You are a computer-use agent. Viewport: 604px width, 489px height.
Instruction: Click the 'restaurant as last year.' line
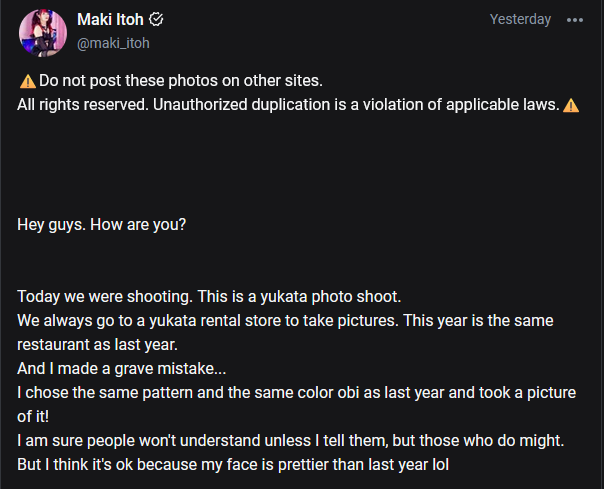tap(98, 345)
